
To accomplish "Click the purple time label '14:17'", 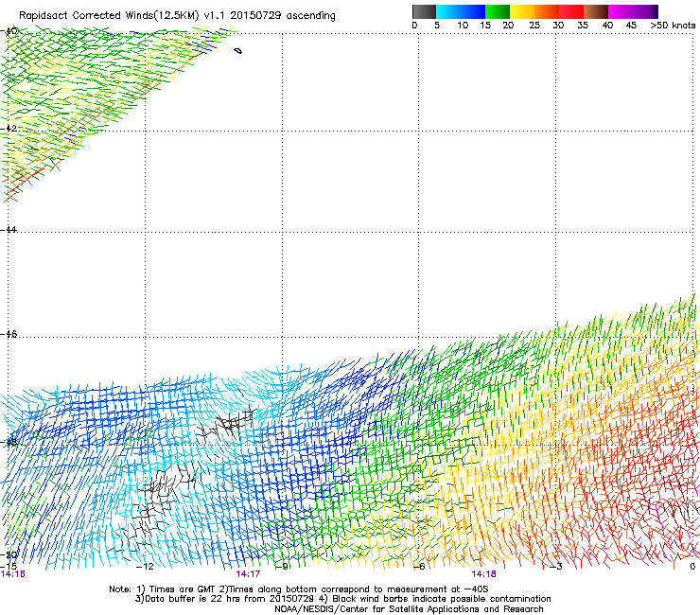I will click(248, 574).
